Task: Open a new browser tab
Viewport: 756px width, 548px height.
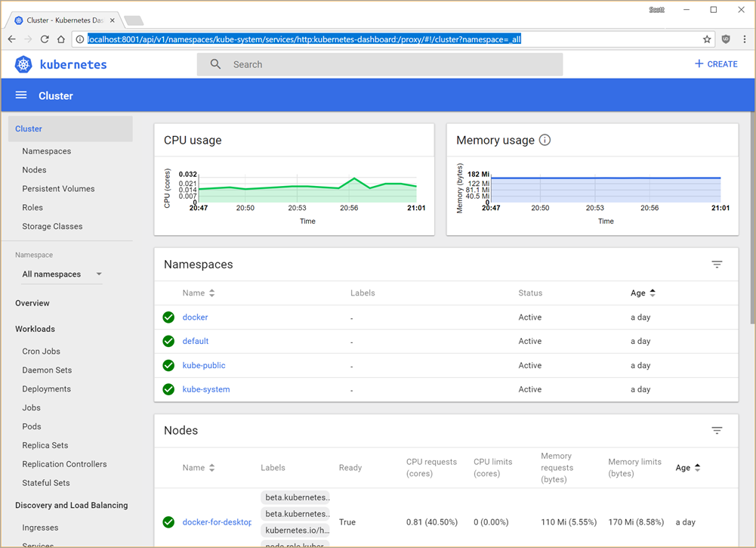Action: point(134,20)
